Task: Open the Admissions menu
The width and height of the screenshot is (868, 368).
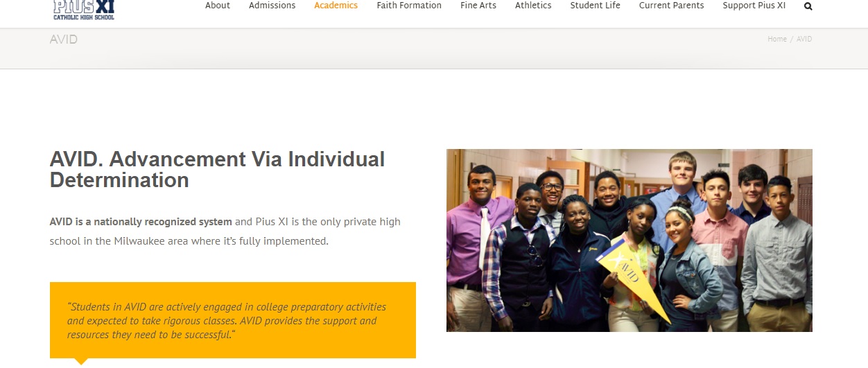Action: [272, 6]
